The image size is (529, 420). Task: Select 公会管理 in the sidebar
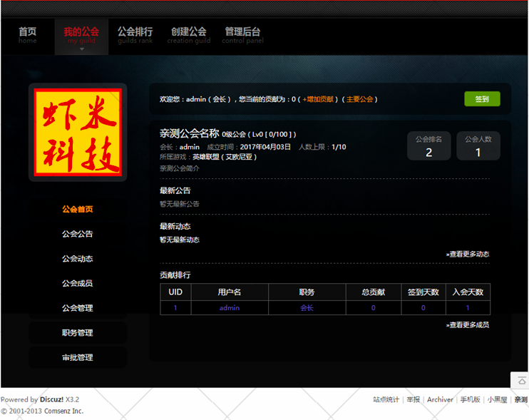click(77, 308)
